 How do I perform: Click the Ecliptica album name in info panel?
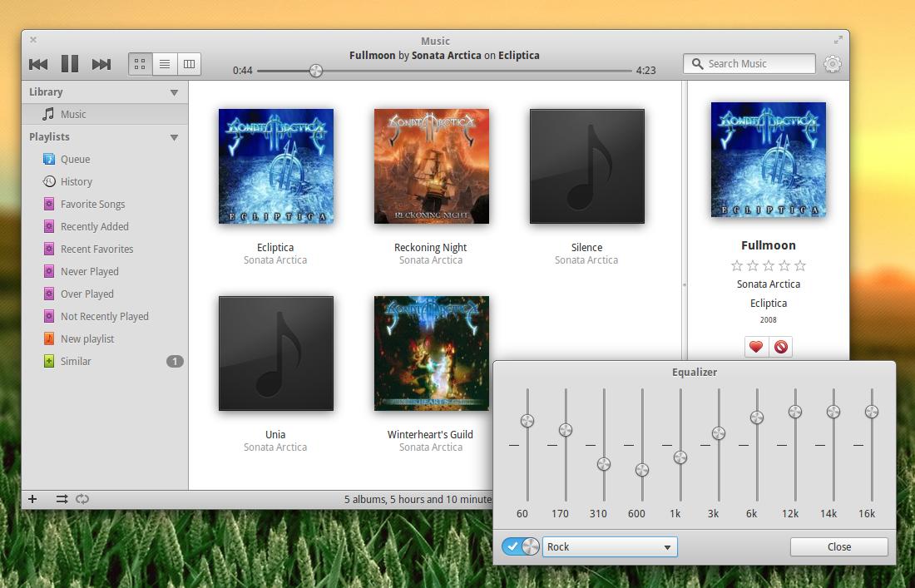769,304
